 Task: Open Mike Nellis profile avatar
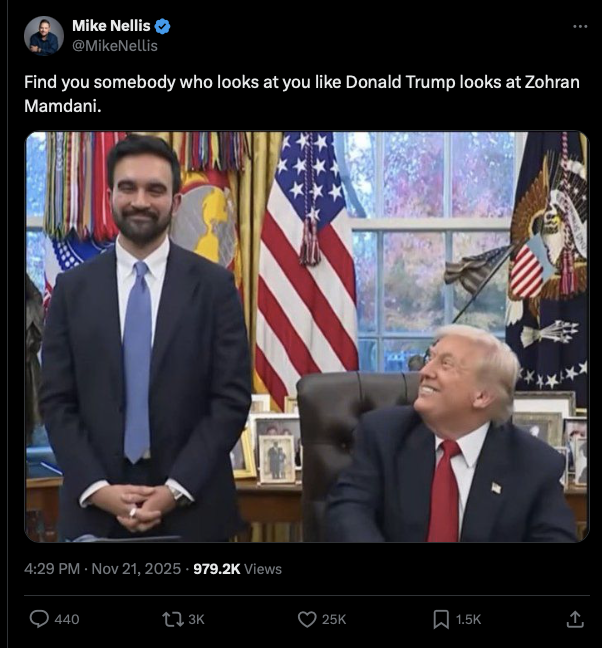click(44, 36)
